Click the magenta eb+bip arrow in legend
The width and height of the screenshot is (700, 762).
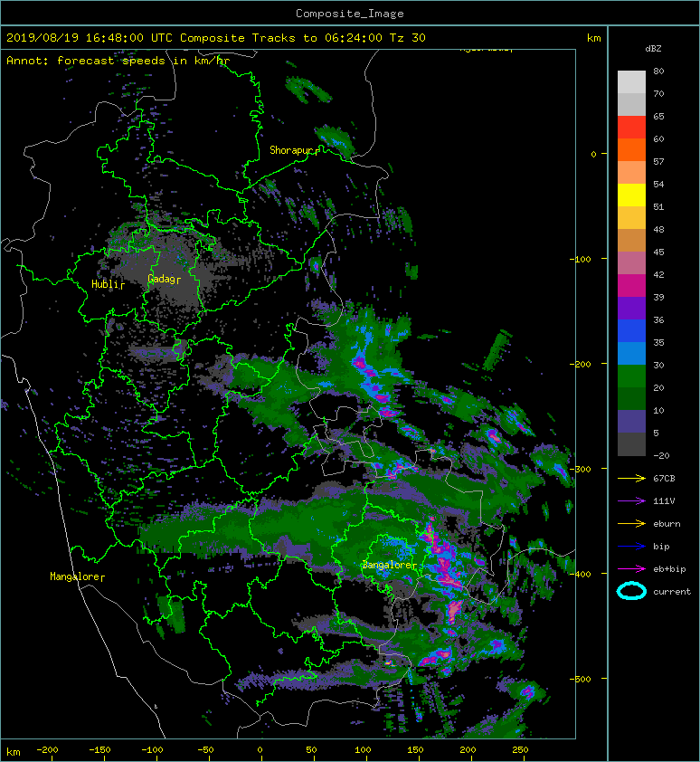pyautogui.click(x=631, y=569)
